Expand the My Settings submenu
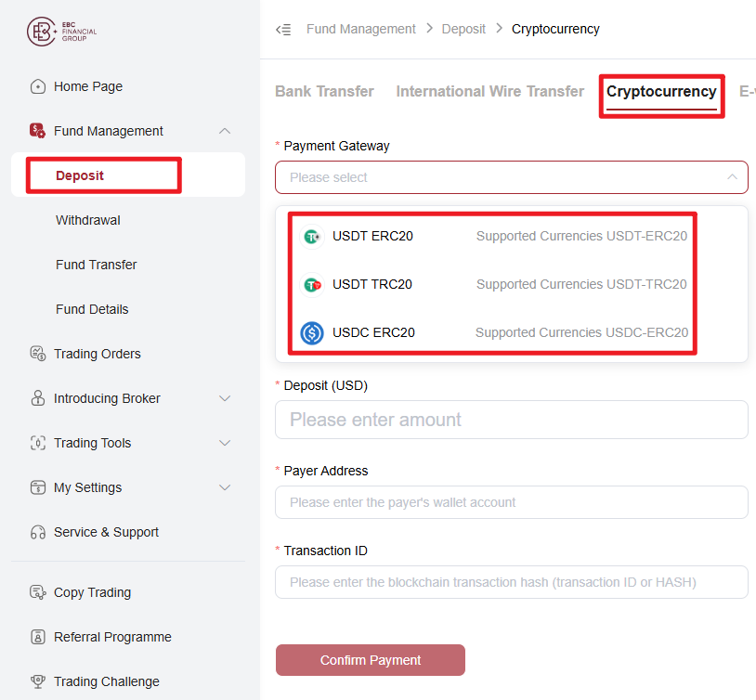This screenshot has height=700, width=756. tap(225, 487)
